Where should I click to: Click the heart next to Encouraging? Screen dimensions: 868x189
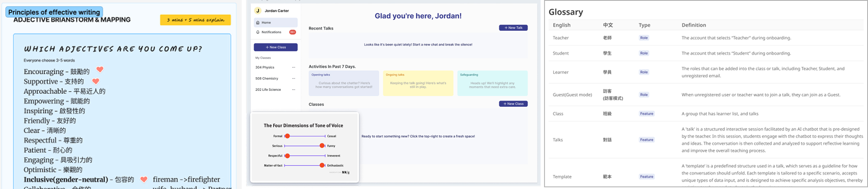(100, 70)
